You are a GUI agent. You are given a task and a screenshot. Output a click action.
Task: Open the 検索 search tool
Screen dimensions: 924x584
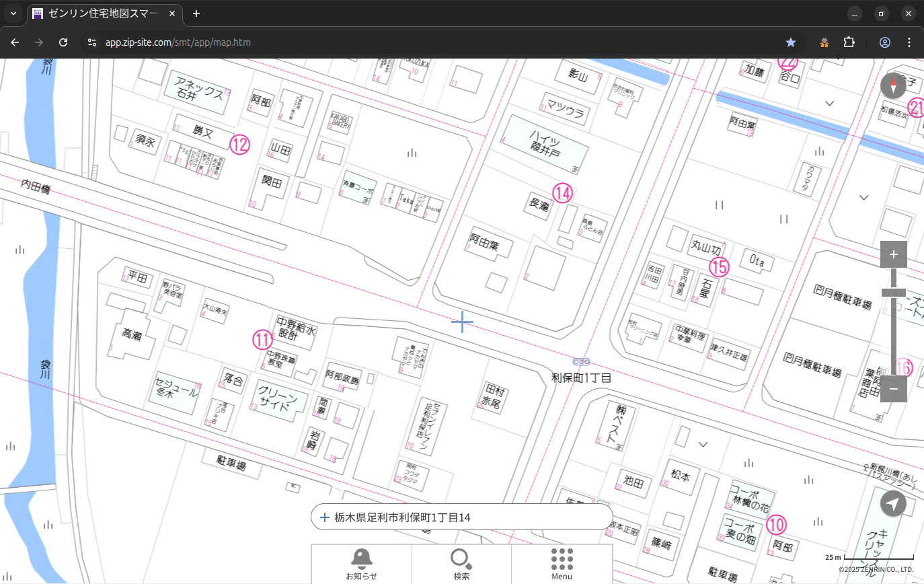click(461, 564)
